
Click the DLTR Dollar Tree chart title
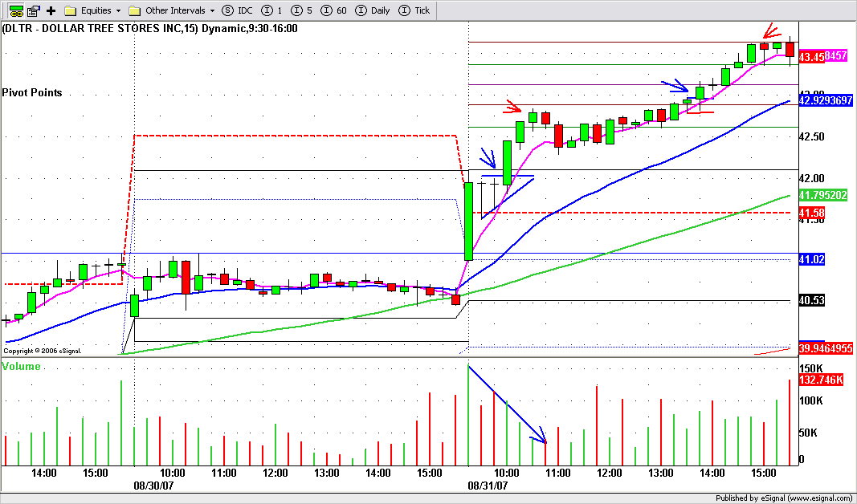(x=149, y=28)
